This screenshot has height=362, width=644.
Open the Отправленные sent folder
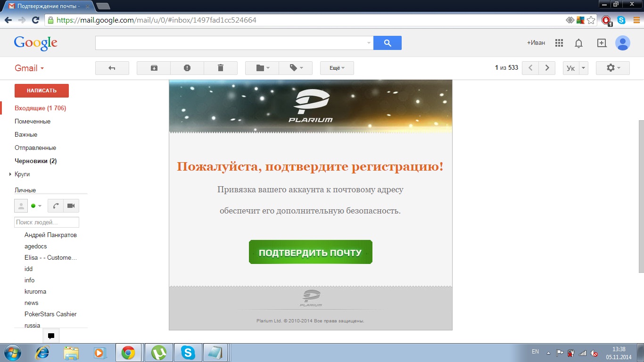35,148
